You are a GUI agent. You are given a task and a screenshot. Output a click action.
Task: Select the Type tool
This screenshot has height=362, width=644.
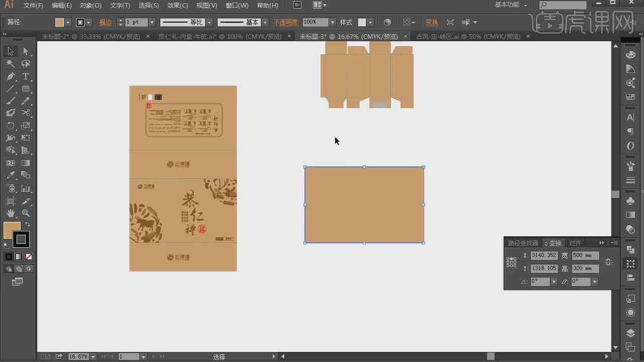tap(26, 76)
